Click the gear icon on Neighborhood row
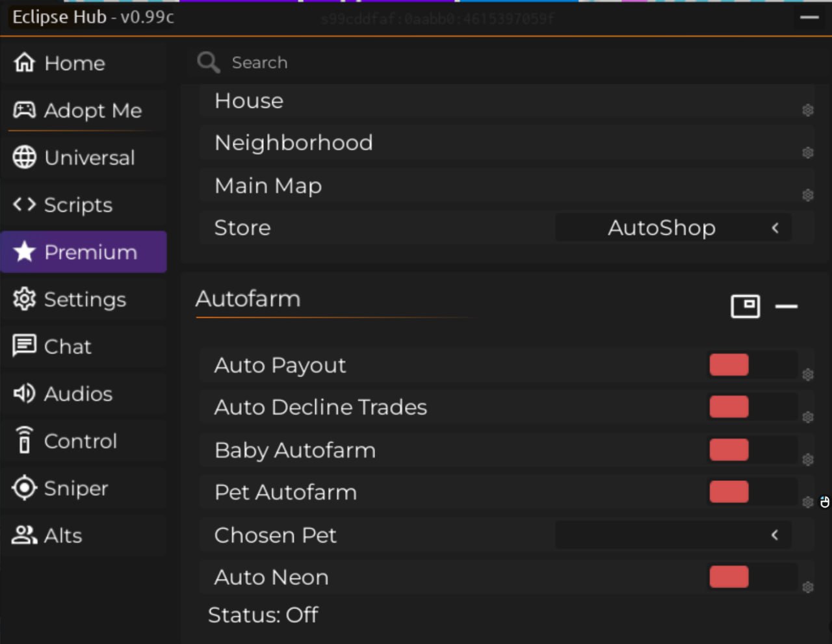The width and height of the screenshot is (832, 644). point(808,153)
